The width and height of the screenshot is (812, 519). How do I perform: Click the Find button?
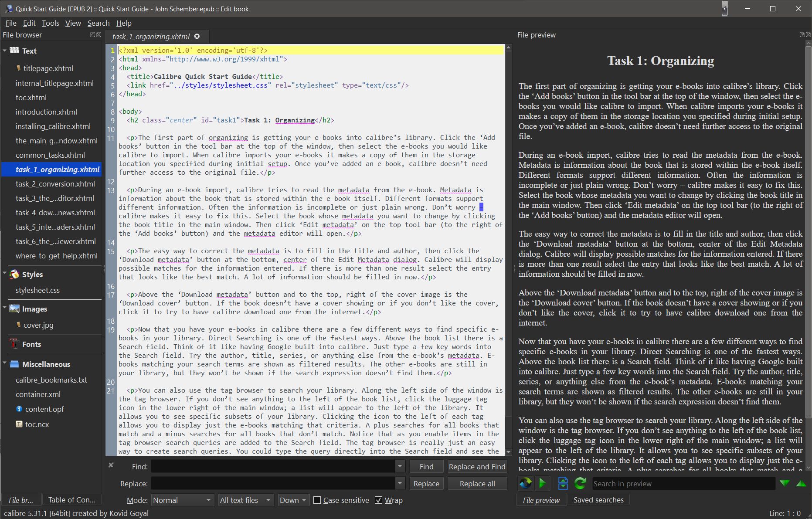coord(426,466)
